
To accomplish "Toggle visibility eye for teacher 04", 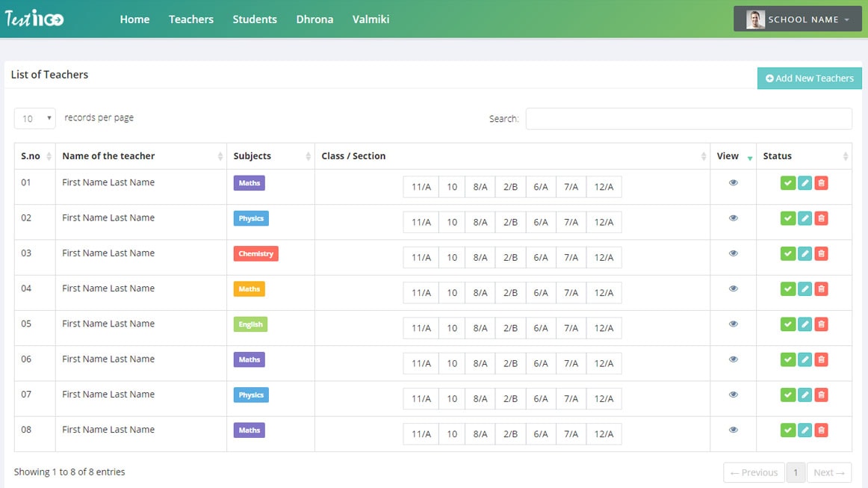I will point(733,288).
